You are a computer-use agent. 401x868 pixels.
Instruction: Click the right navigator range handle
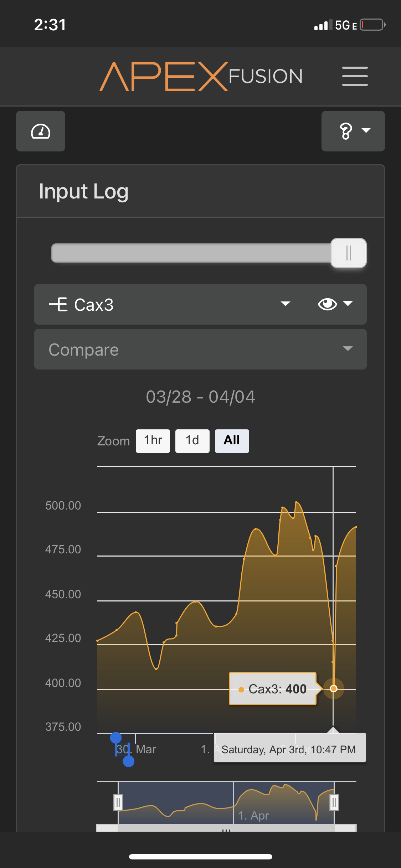pos(334,802)
